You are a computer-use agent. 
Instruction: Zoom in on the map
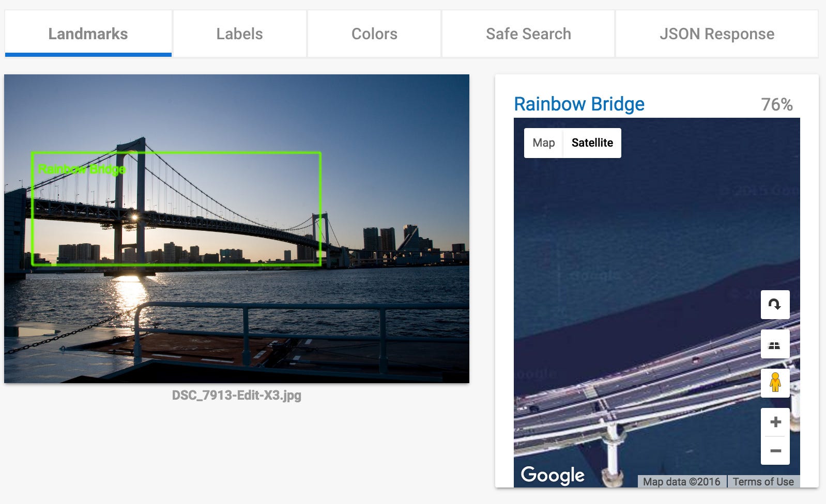775,422
